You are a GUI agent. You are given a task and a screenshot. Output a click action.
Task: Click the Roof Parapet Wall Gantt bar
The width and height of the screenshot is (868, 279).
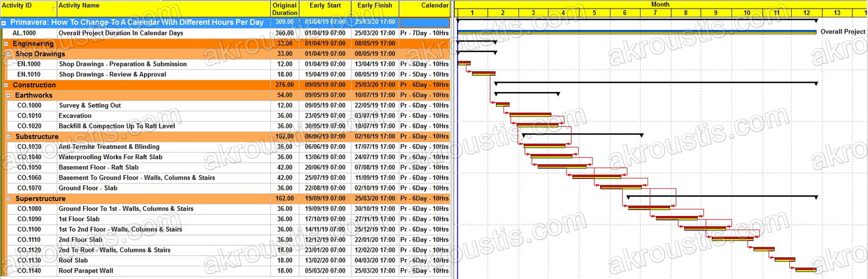click(x=806, y=269)
